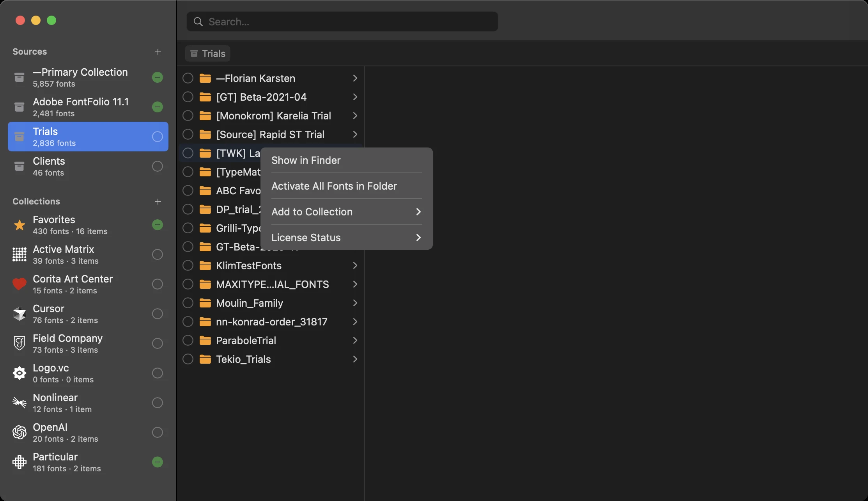The height and width of the screenshot is (501, 868).
Task: Click the archive icon for Primary Collection
Action: pyautogui.click(x=19, y=77)
